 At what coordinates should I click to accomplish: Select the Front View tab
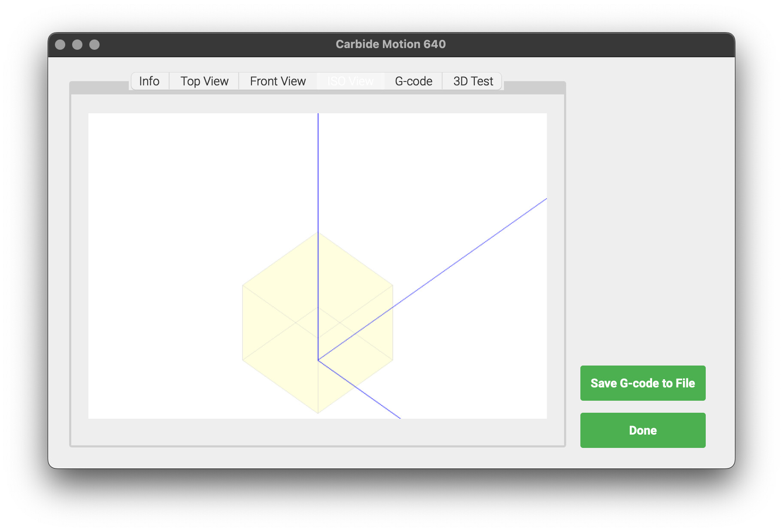click(x=278, y=81)
